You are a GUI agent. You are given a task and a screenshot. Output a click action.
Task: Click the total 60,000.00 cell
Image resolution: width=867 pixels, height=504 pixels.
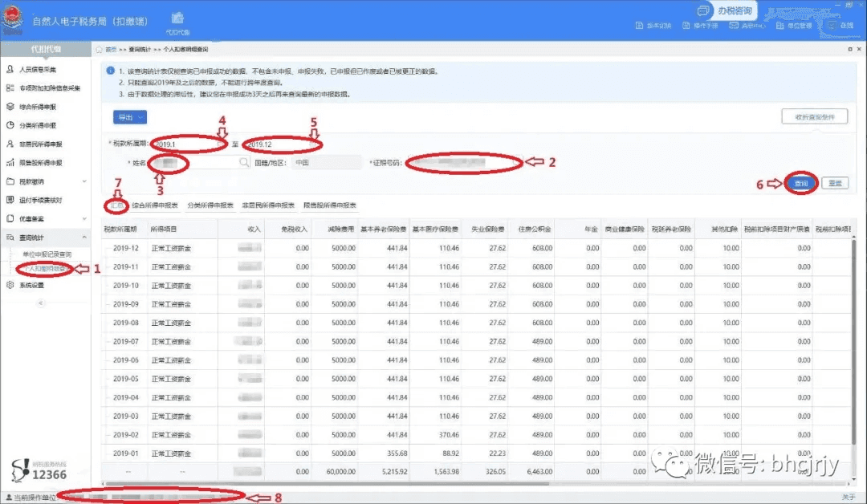click(x=340, y=472)
